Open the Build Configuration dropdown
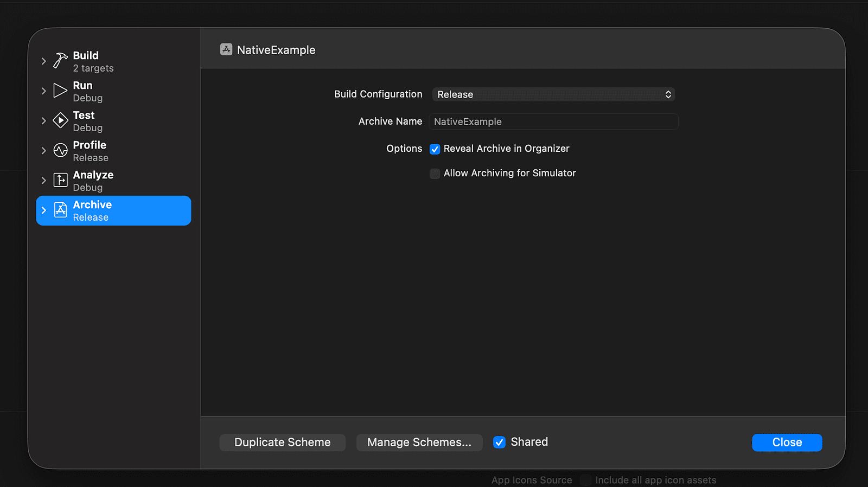 click(553, 94)
